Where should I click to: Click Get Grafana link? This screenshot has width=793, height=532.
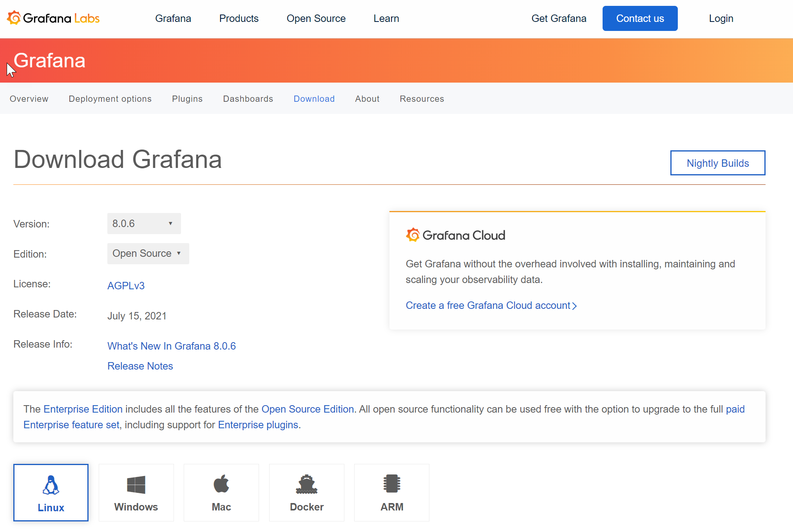(x=559, y=18)
